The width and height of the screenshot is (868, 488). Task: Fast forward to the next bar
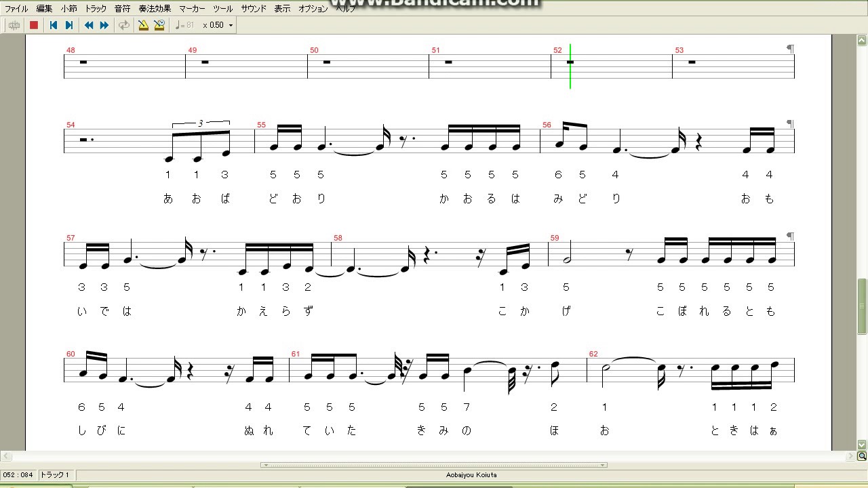click(104, 25)
